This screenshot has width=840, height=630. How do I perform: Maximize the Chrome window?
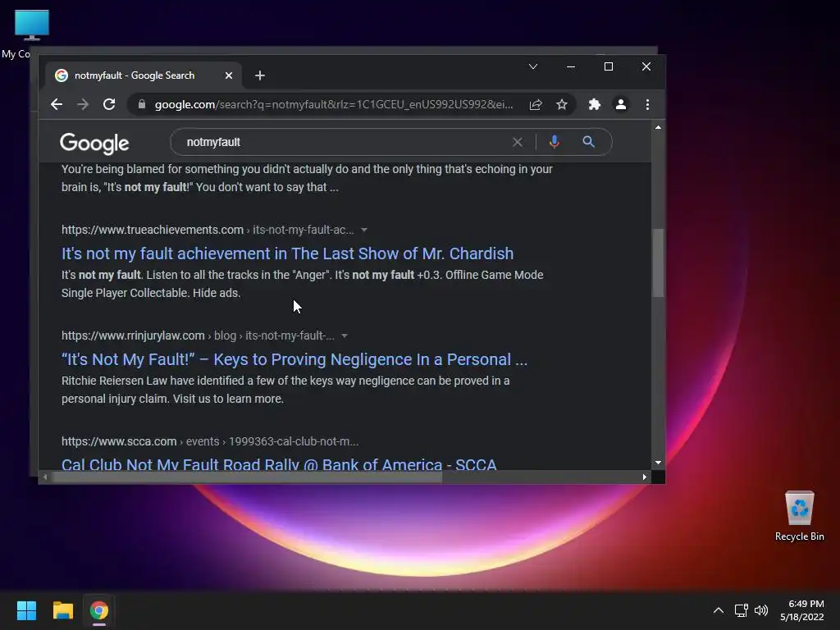tap(609, 66)
